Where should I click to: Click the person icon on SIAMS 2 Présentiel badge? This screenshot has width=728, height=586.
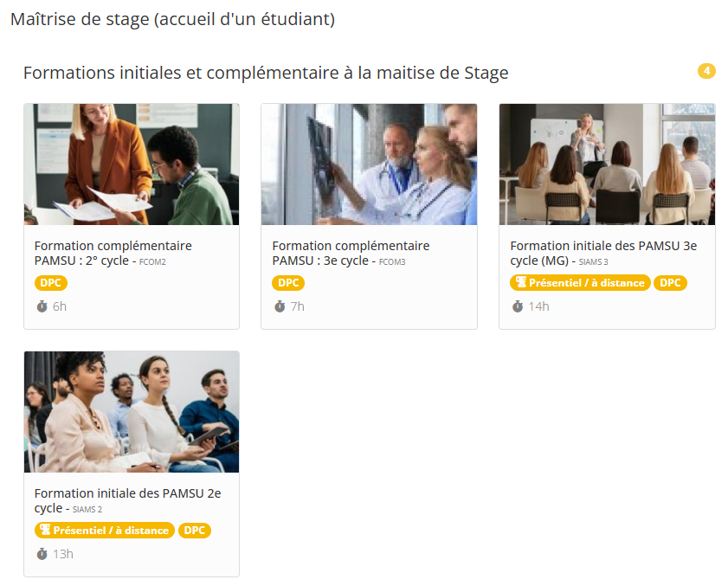tap(46, 530)
